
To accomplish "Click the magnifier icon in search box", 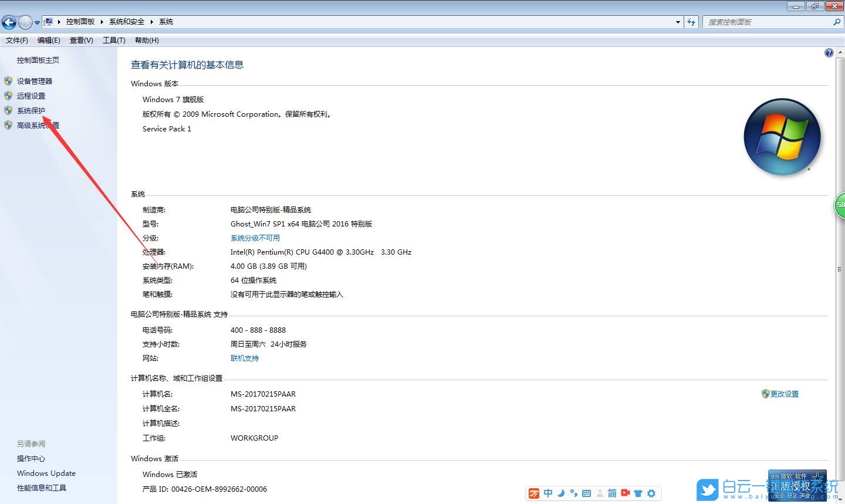I will coord(836,22).
